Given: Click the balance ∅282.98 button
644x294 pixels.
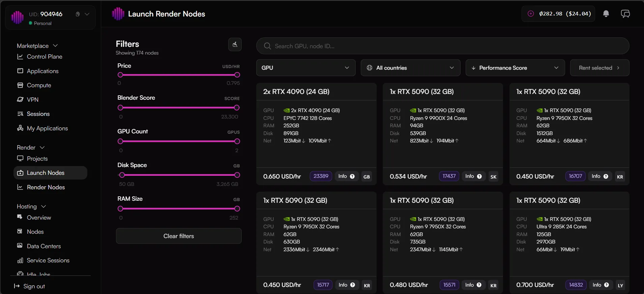Looking at the screenshot, I should point(558,14).
